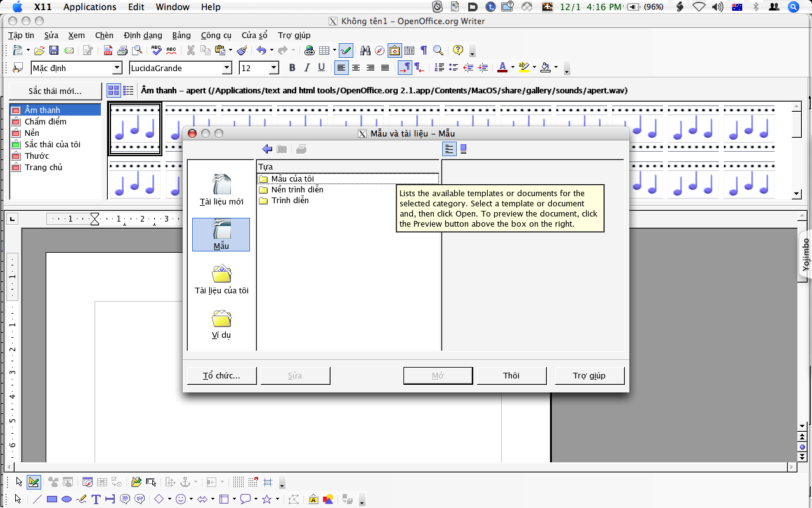Click the Trợ giúp button in dialog
812x508 pixels.
pyautogui.click(x=589, y=375)
